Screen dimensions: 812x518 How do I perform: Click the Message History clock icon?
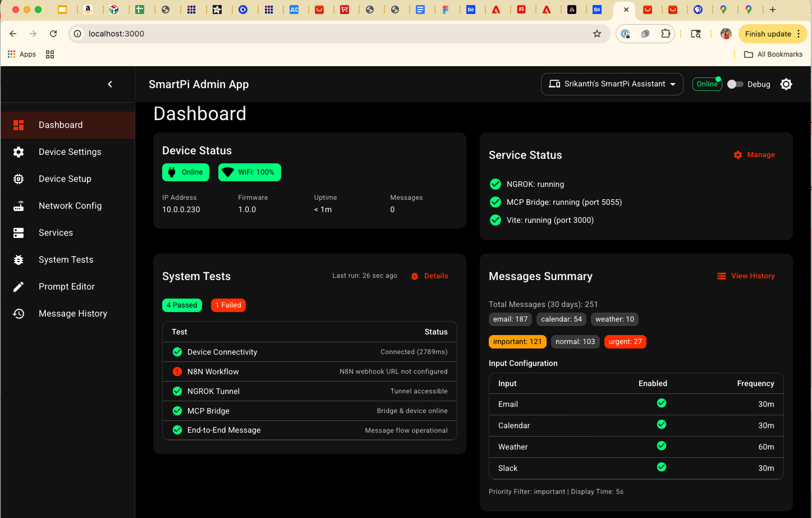19,313
